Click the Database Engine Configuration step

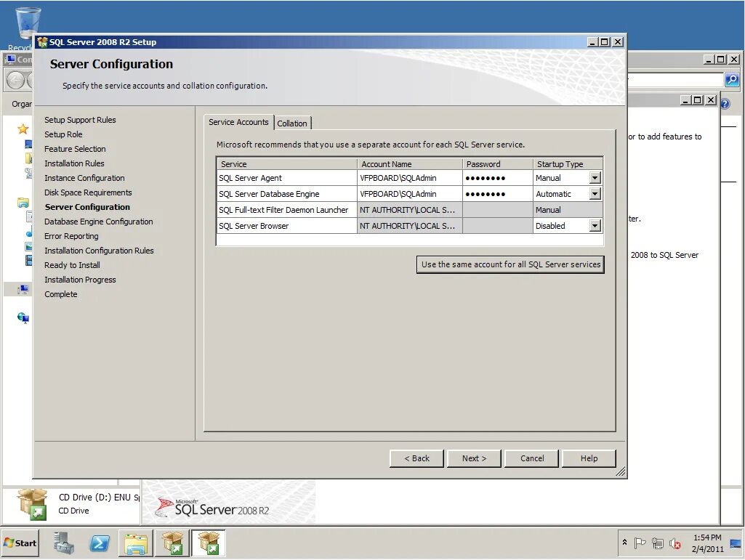[x=99, y=222]
